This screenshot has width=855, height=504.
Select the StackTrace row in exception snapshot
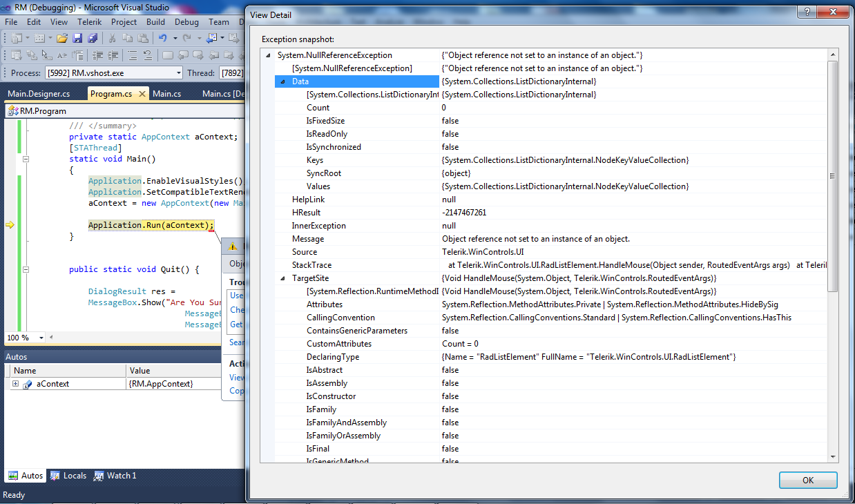tap(311, 265)
